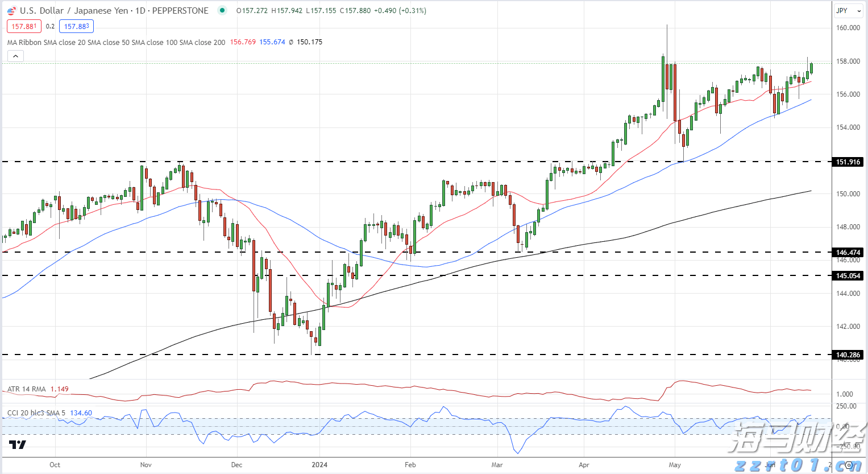Screen dimensions: 868x474
Task: Click the Apr label on time axis
Action: point(584,465)
